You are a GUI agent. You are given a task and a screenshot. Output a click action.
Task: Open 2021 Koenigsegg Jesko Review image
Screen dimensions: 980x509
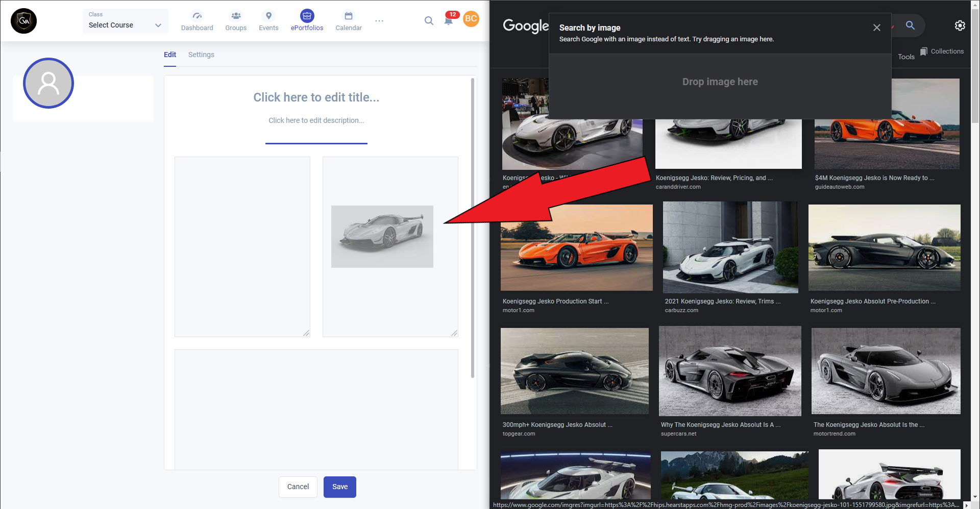pos(730,247)
